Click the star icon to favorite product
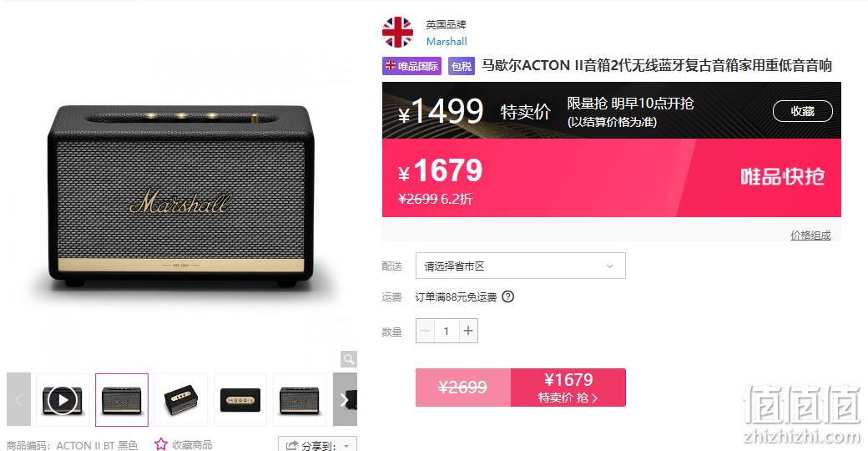 pyautogui.click(x=161, y=444)
